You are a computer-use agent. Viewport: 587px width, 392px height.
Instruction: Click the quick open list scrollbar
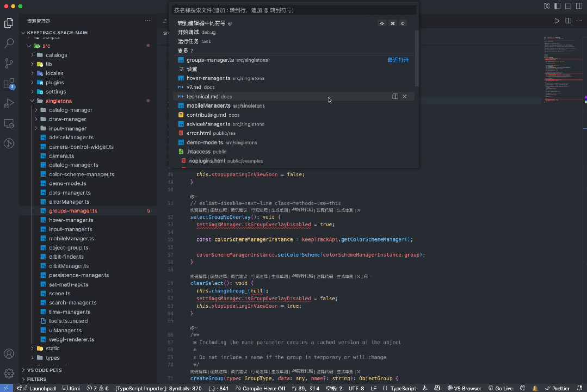417,58
